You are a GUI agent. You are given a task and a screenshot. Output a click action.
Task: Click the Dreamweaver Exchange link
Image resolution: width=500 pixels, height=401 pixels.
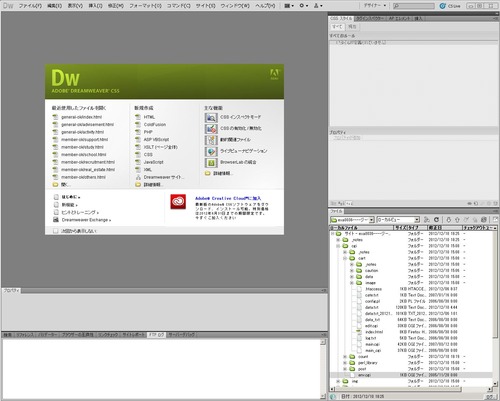point(86,220)
